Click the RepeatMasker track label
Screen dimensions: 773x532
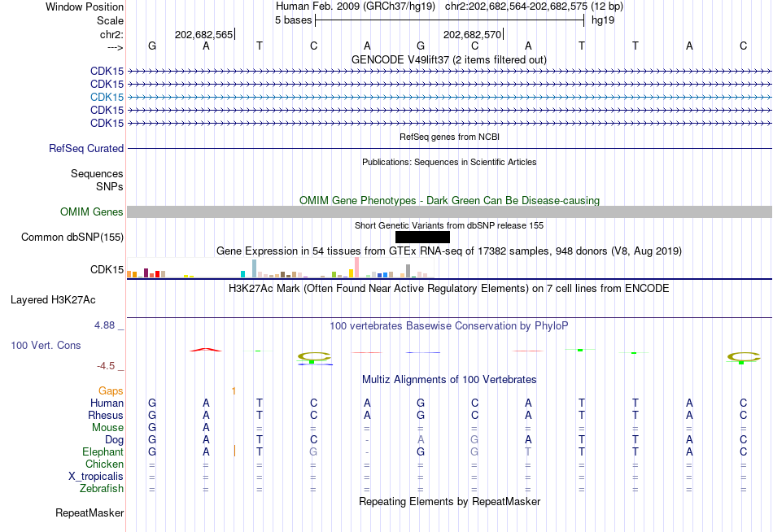coord(90,513)
